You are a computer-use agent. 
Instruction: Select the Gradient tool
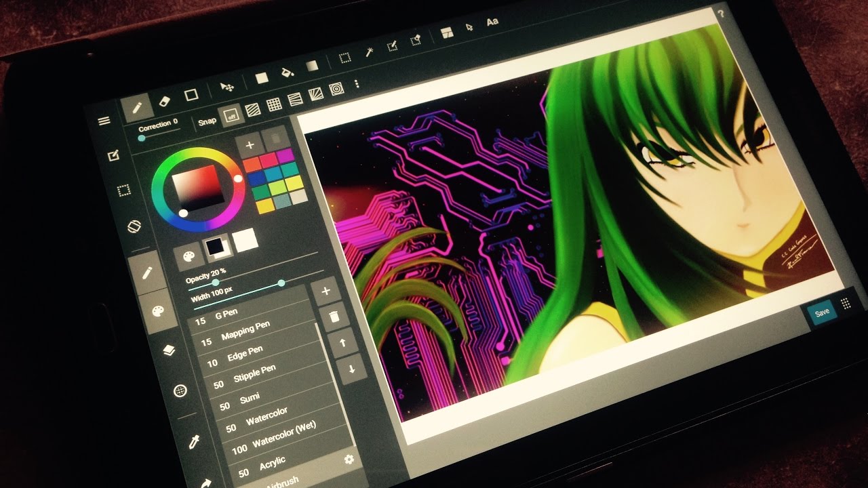311,66
